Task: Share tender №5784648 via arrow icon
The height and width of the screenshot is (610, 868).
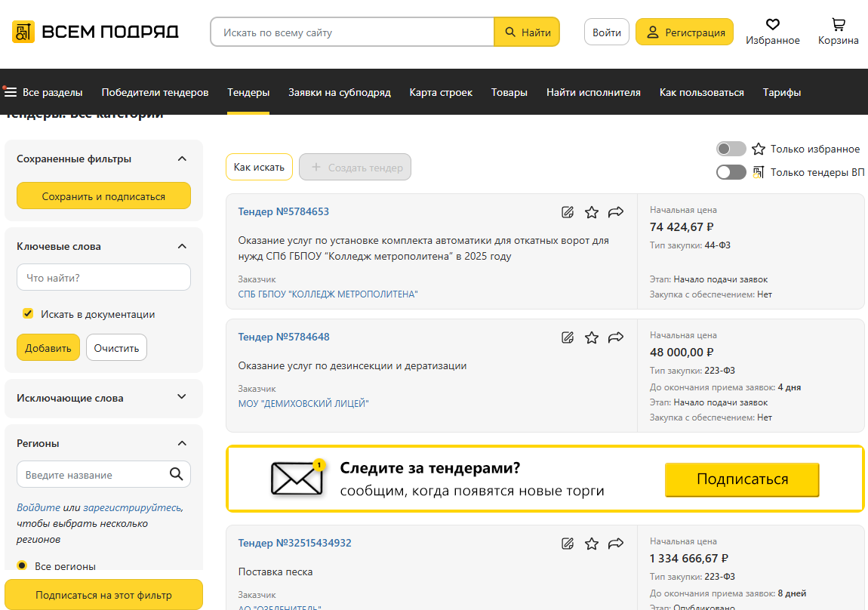Action: coord(616,337)
